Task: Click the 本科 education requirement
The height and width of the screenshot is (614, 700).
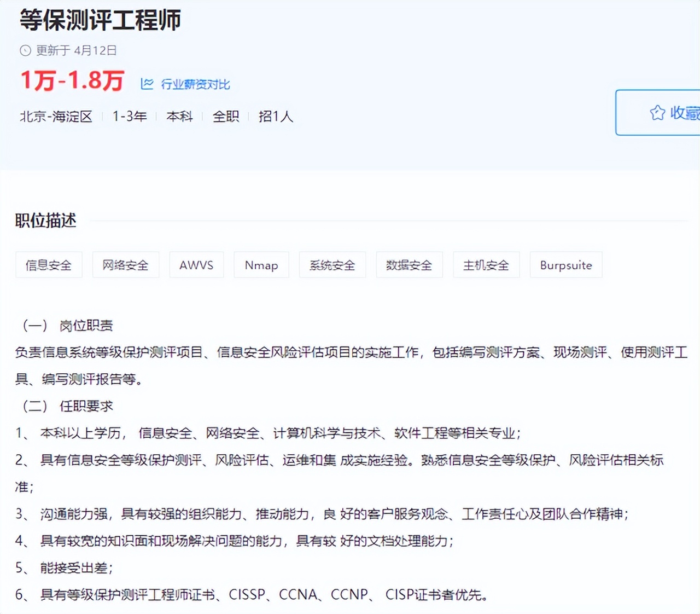Action: 179,117
